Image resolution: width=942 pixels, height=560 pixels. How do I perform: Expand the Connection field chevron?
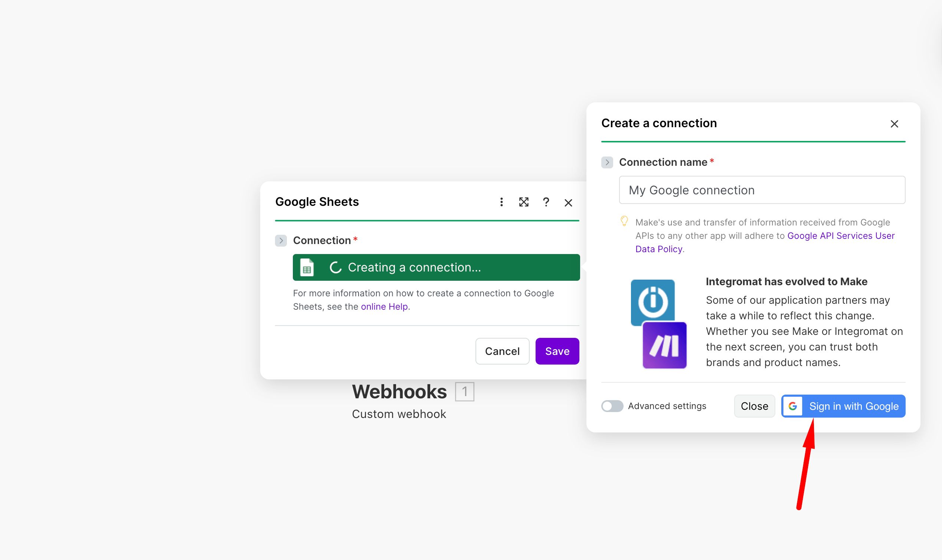pyautogui.click(x=281, y=241)
